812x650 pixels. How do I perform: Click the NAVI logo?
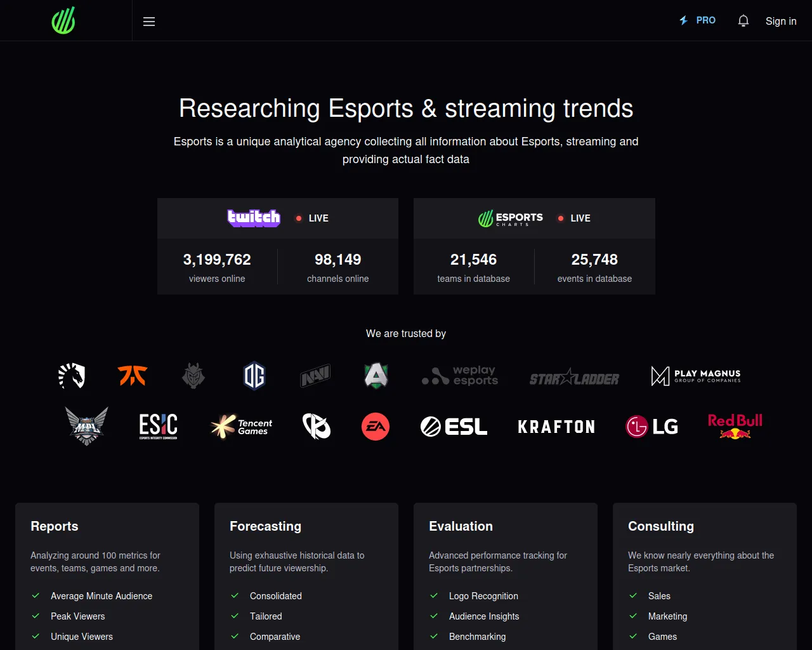click(x=315, y=376)
